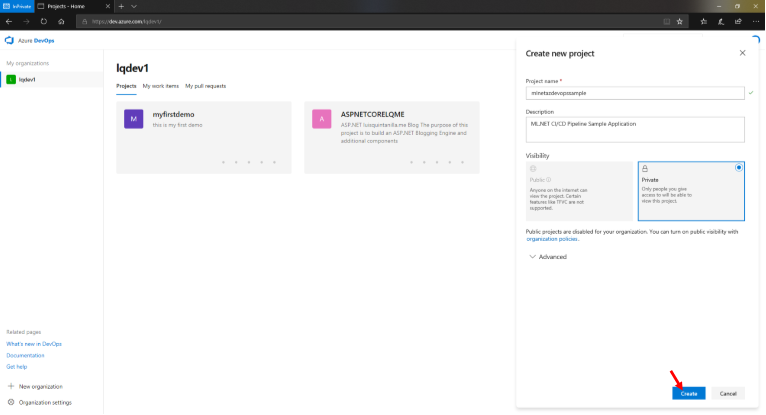This screenshot has width=766, height=415.
Task: Open the browser tab list dropdown
Action: tap(134, 6)
